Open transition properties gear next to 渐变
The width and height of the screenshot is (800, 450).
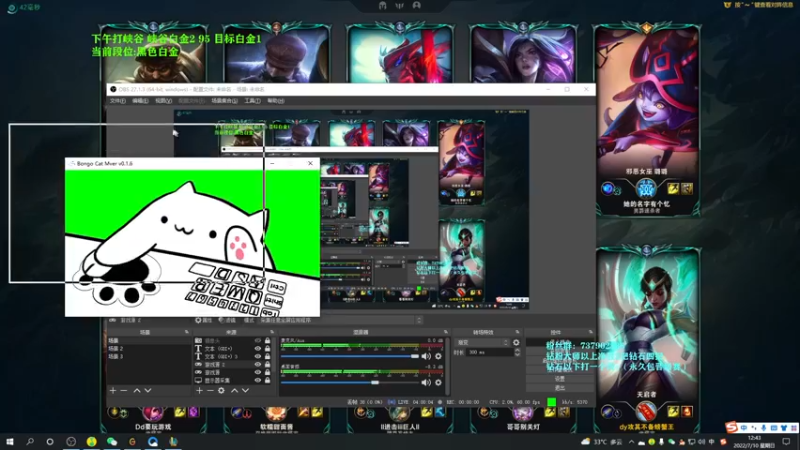[x=516, y=342]
